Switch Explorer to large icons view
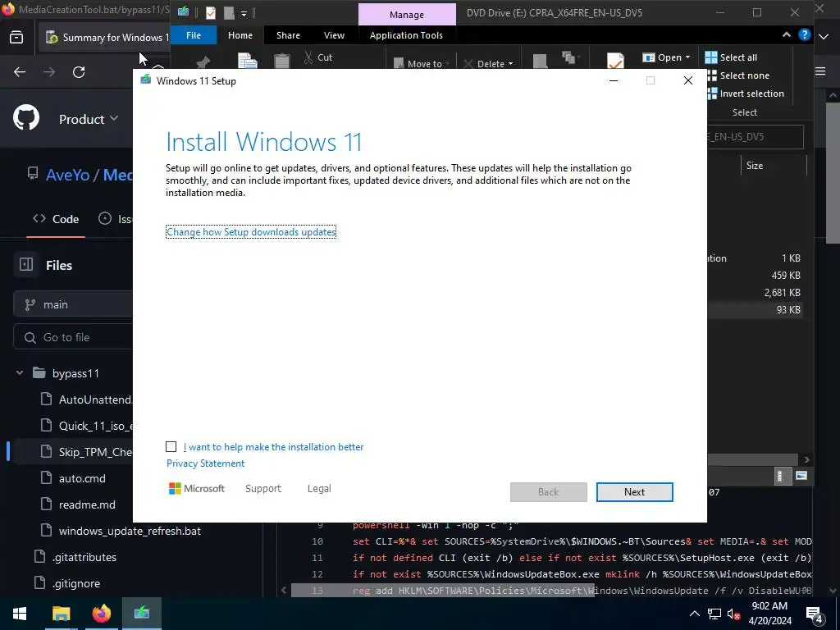The width and height of the screenshot is (840, 630). 801,476
